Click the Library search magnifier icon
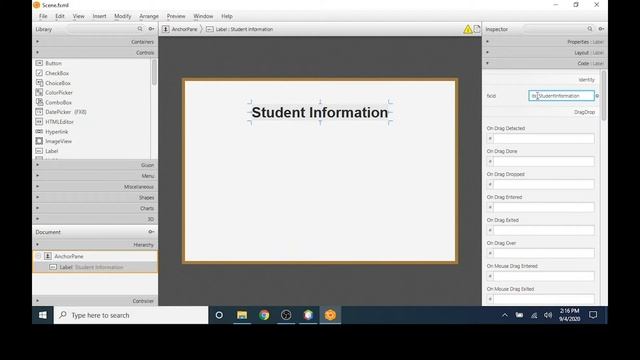This screenshot has height=360, width=640. point(140,29)
